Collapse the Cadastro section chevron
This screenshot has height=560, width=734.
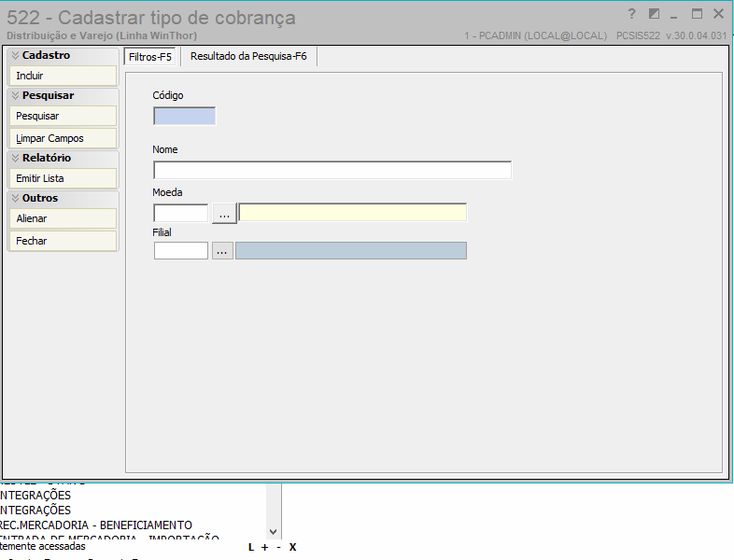click(x=16, y=55)
